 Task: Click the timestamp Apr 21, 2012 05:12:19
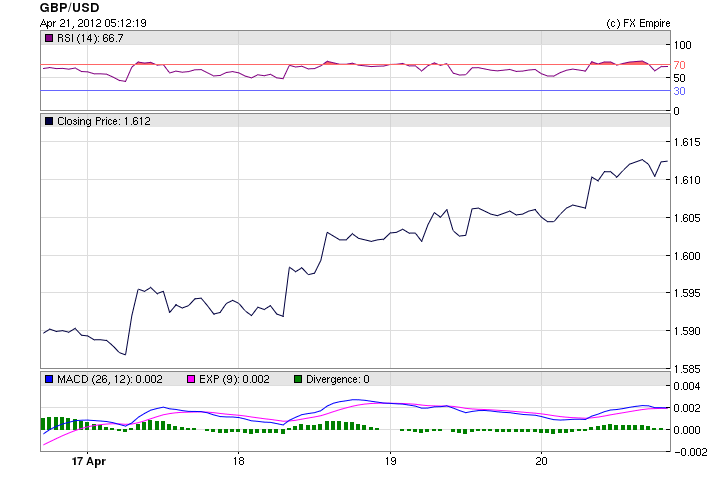click(x=93, y=23)
